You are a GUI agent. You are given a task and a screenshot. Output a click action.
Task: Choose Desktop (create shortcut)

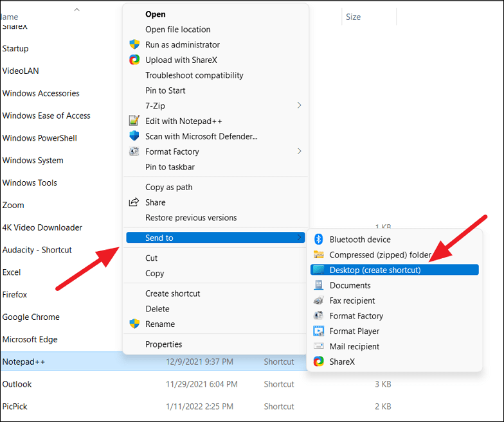(x=375, y=270)
